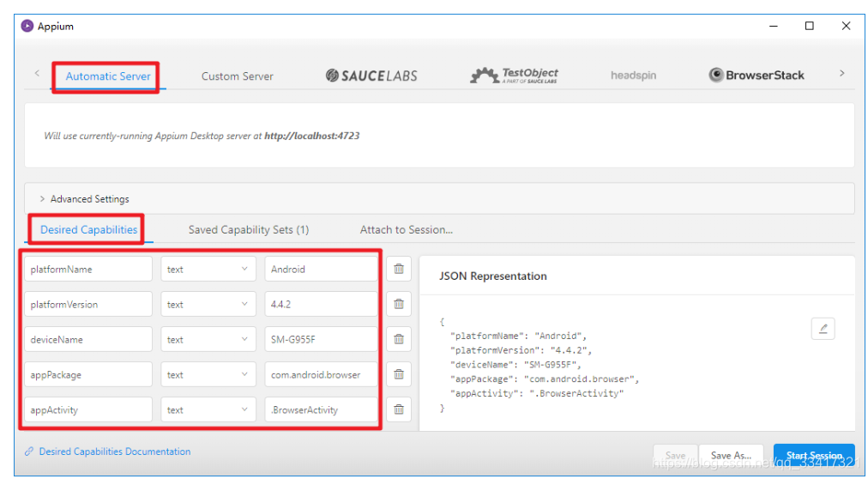Click the edit raw JSON pencil icon
The height and width of the screenshot is (479, 868).
[823, 329]
